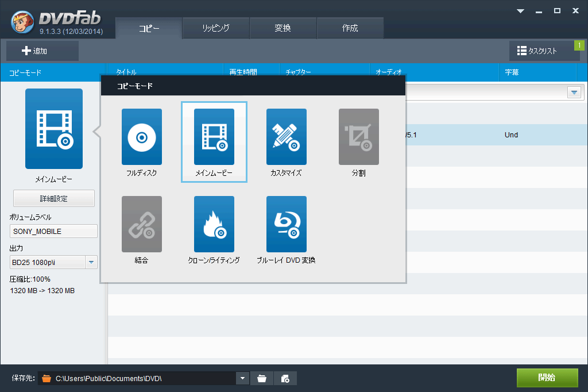Click the large メインムービー icon in the left panel
The height and width of the screenshot is (392, 588).
click(x=54, y=129)
